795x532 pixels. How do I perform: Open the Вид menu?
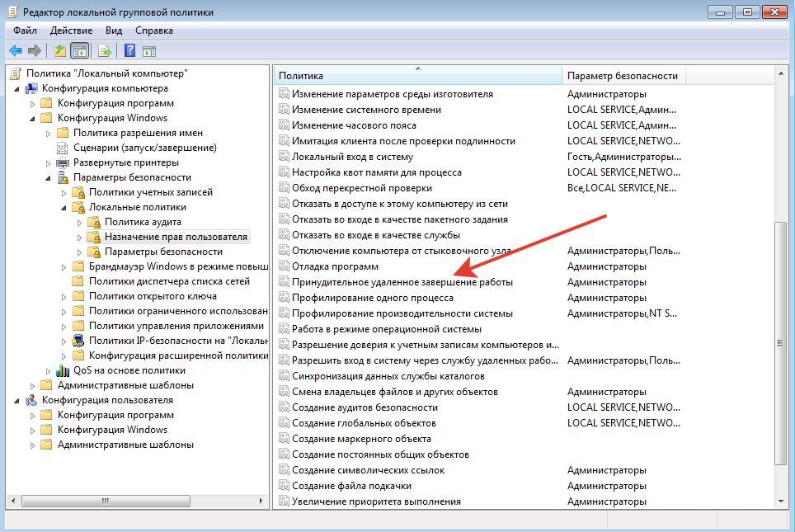tap(114, 31)
